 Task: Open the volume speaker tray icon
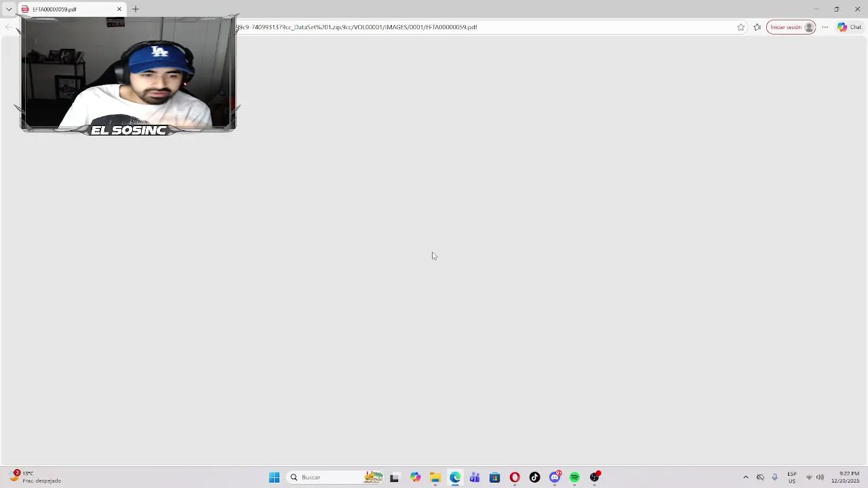click(821, 477)
